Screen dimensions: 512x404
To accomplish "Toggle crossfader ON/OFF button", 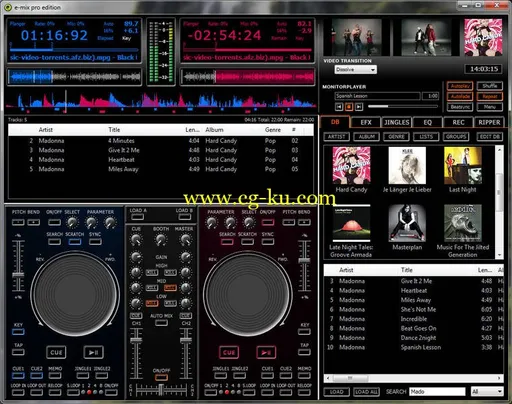I will 161,377.
